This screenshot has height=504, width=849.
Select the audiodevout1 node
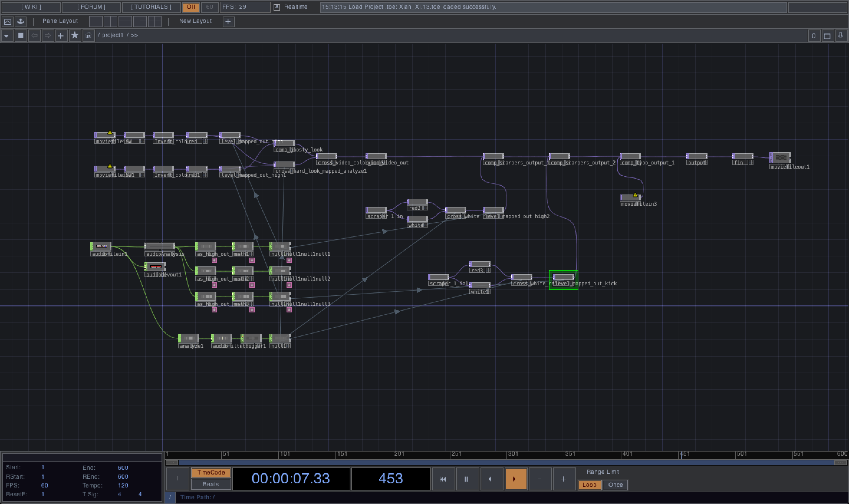pyautogui.click(x=155, y=267)
